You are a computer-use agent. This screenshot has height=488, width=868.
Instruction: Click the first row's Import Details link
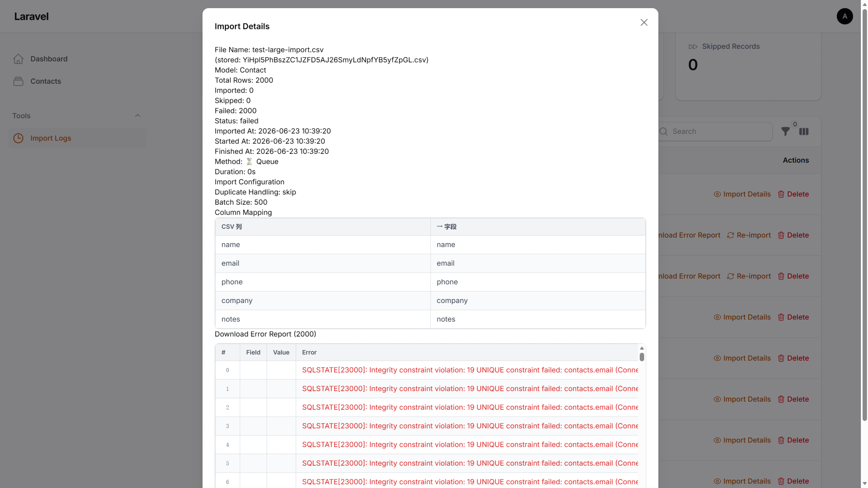742,194
